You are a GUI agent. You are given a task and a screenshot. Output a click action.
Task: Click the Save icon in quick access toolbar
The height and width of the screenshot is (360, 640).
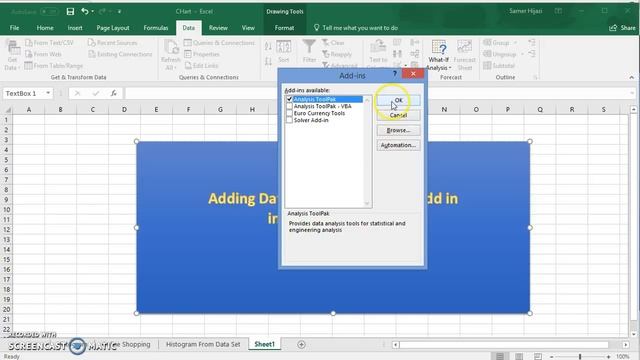(70, 11)
